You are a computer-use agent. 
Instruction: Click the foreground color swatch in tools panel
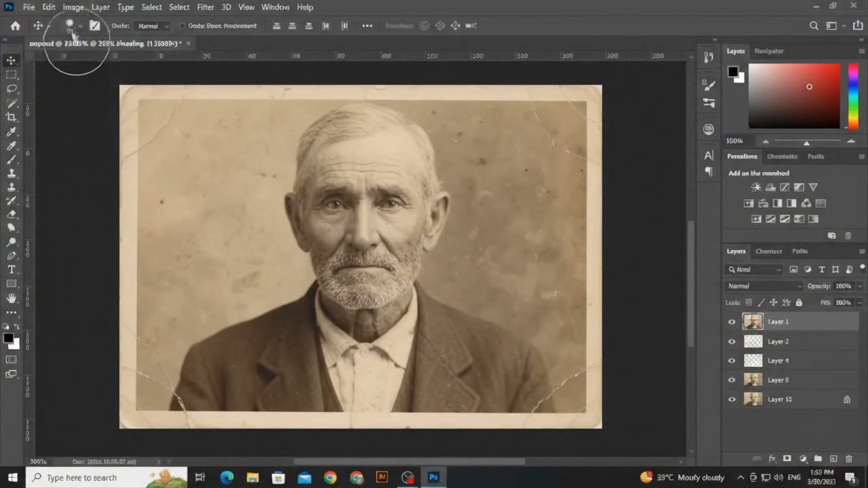(x=7, y=338)
